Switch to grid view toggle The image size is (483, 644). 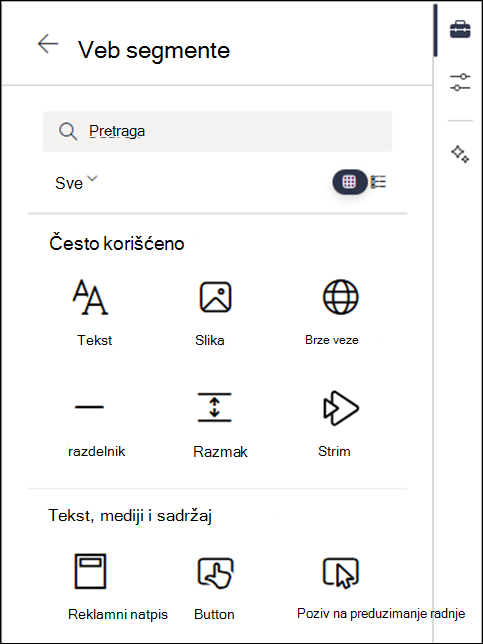point(350,182)
